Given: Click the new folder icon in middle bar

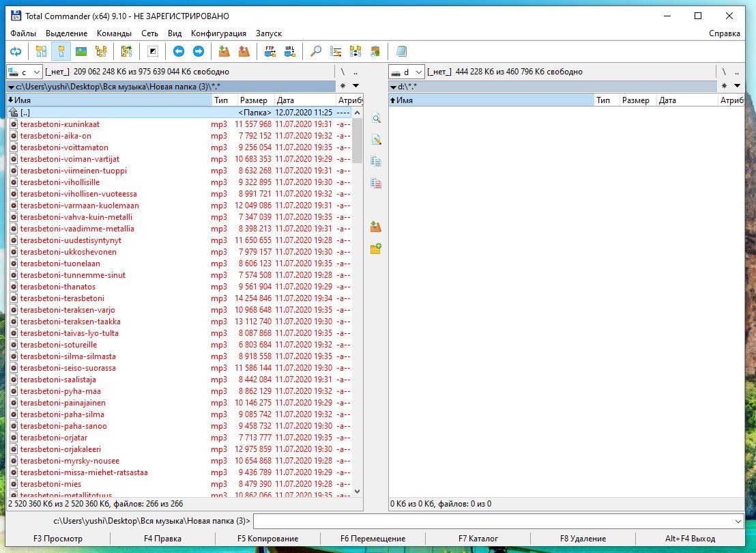Looking at the screenshot, I should 375,249.
